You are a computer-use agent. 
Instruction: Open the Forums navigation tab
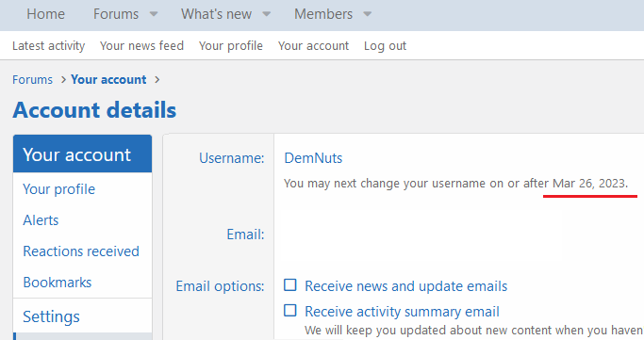(x=116, y=14)
